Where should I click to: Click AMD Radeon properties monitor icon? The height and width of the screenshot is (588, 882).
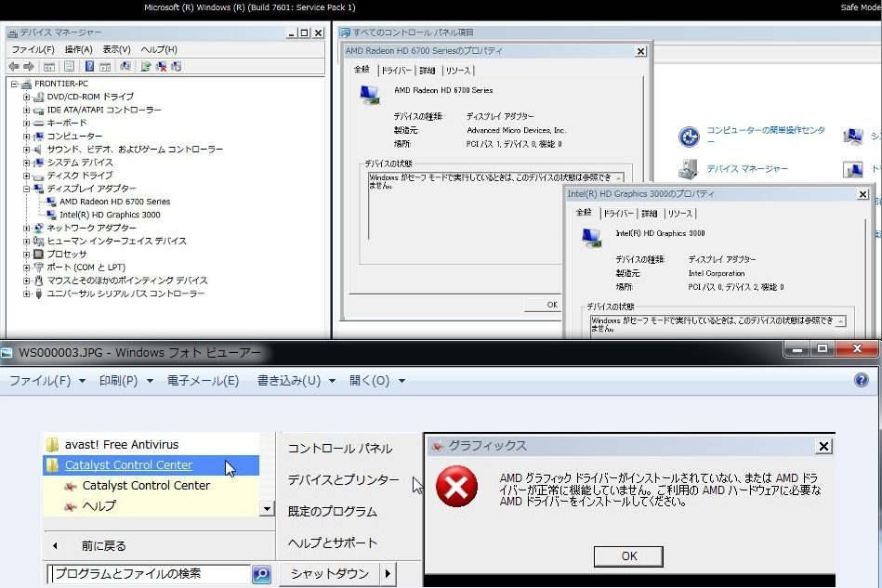coord(370,95)
